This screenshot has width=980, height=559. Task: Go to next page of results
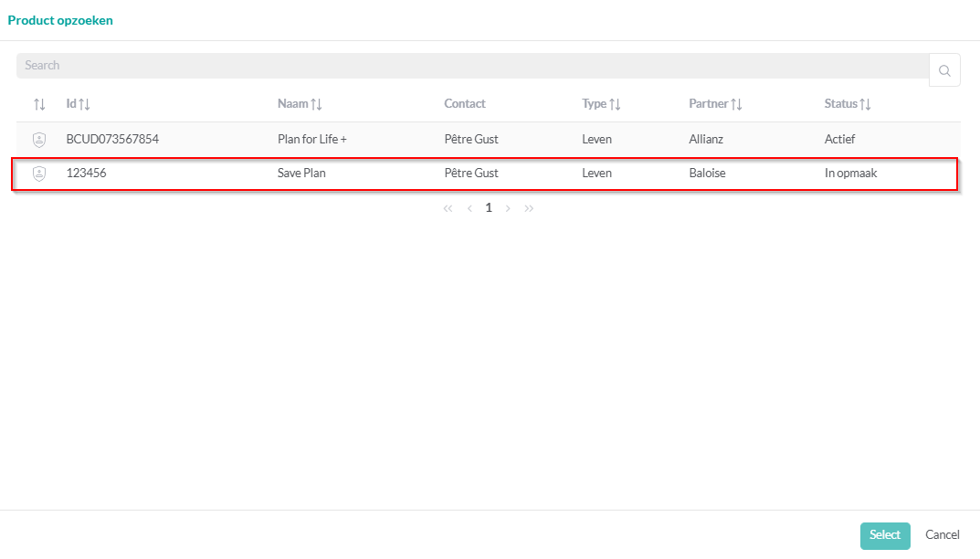tap(509, 208)
